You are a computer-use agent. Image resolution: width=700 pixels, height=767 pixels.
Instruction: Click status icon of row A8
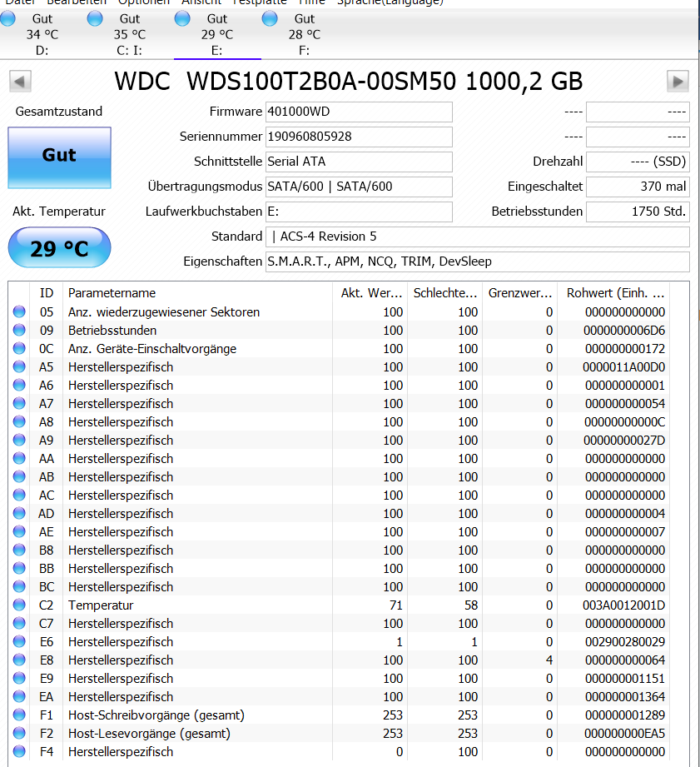pyautogui.click(x=19, y=421)
